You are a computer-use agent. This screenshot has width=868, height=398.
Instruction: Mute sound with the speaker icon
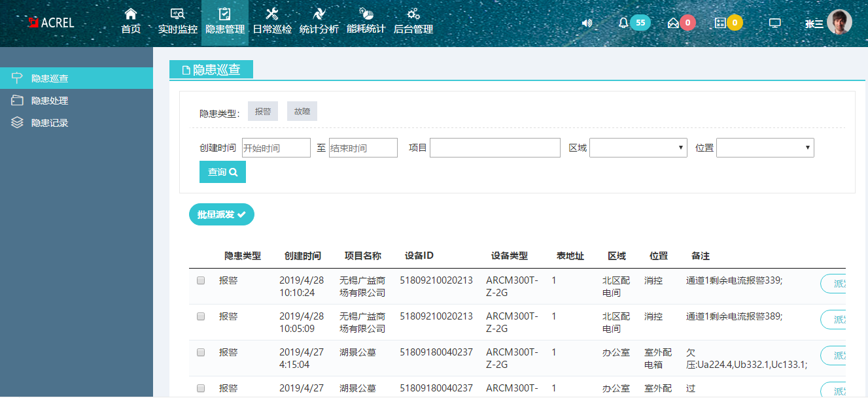point(587,23)
